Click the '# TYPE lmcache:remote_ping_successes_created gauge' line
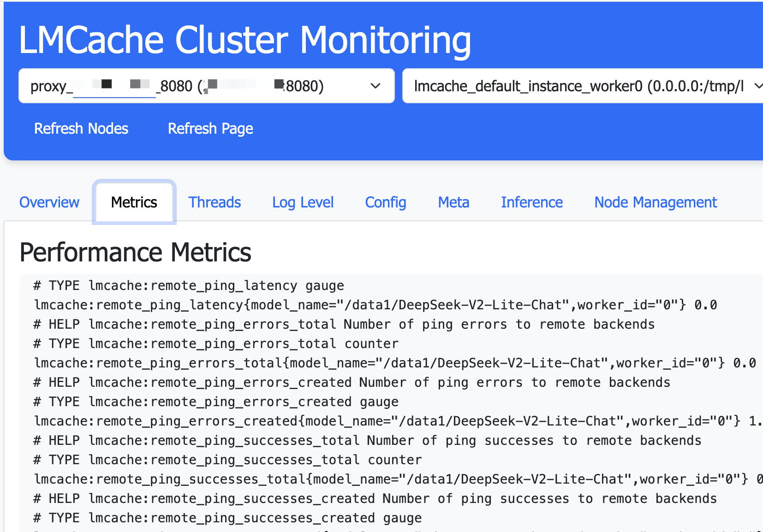This screenshot has height=532, width=763. pos(227,518)
